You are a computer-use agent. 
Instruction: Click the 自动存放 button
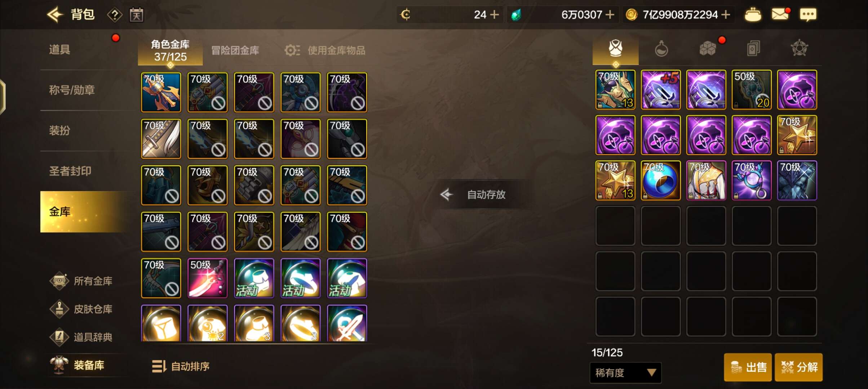[473, 194]
